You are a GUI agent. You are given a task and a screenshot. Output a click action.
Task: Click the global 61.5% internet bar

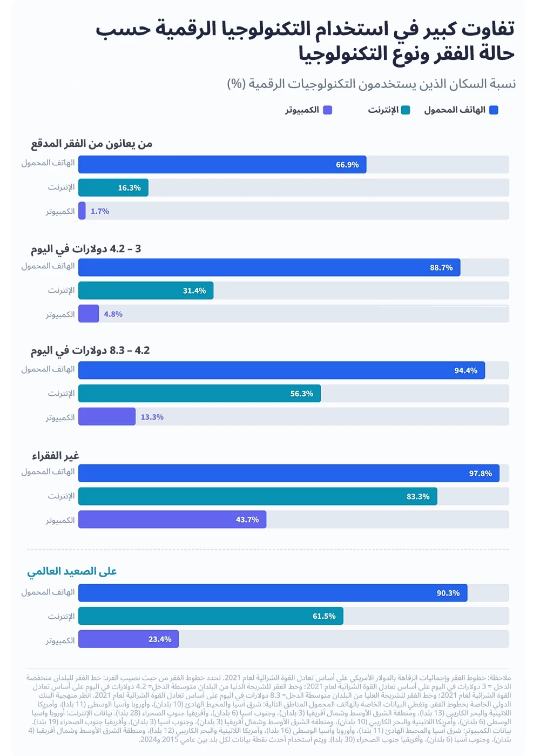[211, 616]
